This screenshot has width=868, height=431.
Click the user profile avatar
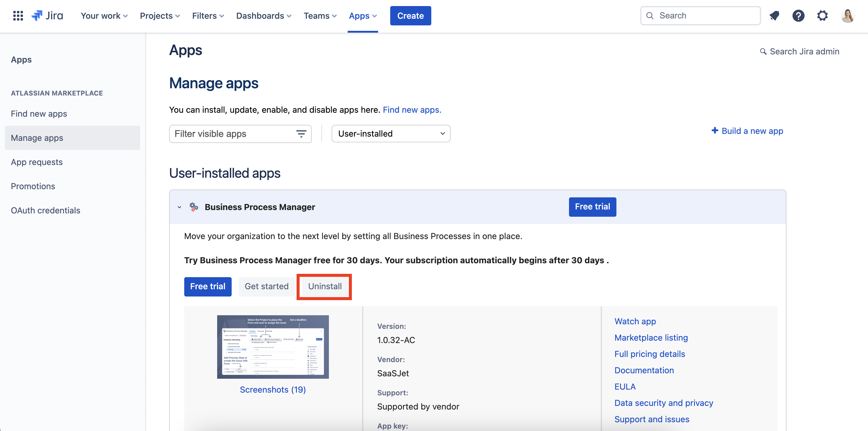(847, 15)
